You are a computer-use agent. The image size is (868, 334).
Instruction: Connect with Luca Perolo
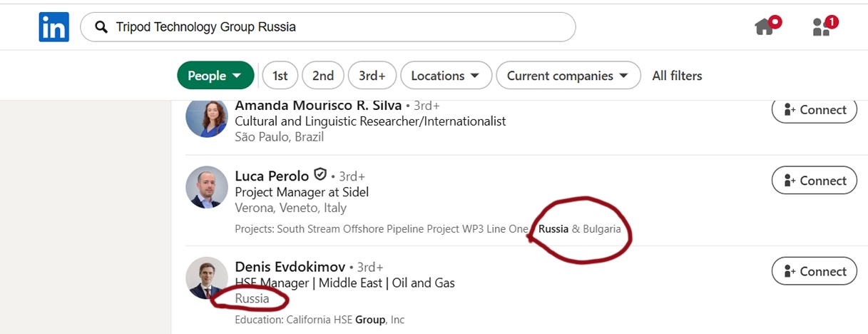pos(815,181)
